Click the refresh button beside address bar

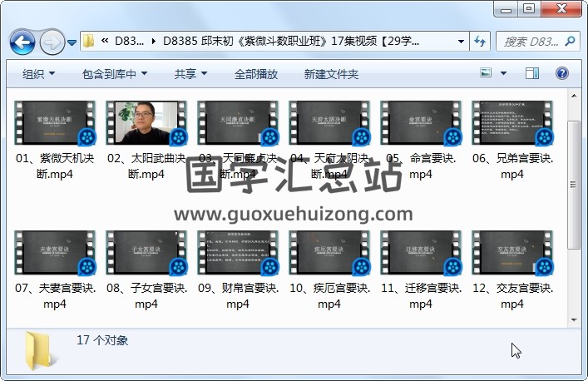pos(481,41)
